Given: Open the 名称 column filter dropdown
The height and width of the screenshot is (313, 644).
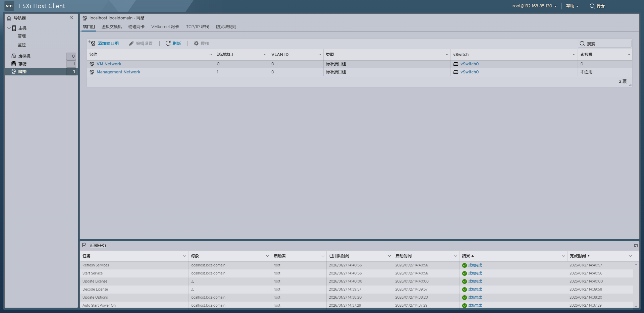Looking at the screenshot, I should [211, 54].
